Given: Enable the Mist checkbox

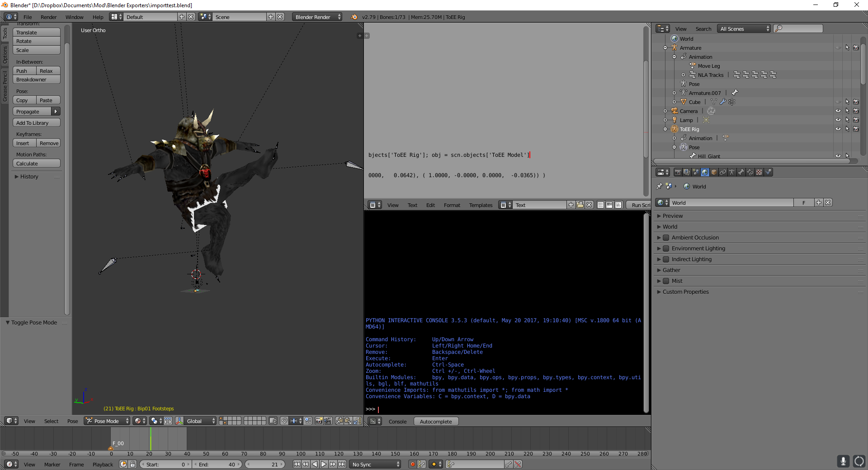Looking at the screenshot, I should click(x=666, y=281).
